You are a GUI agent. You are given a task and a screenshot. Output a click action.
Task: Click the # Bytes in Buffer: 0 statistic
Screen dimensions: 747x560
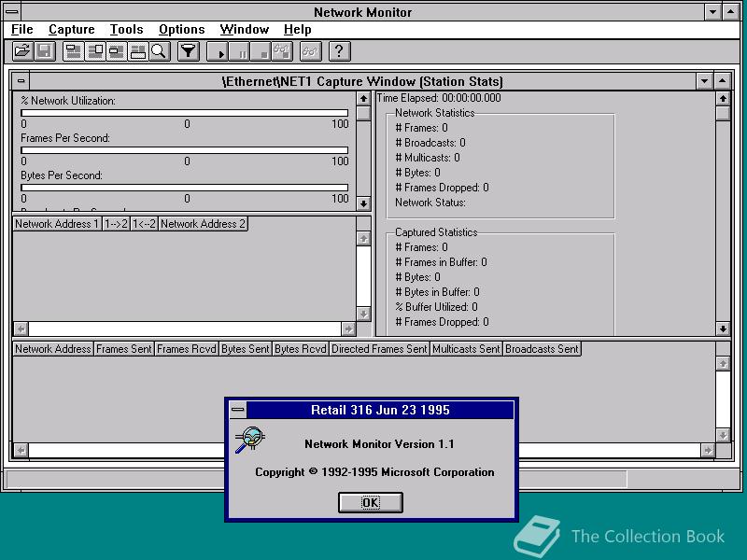437,292
